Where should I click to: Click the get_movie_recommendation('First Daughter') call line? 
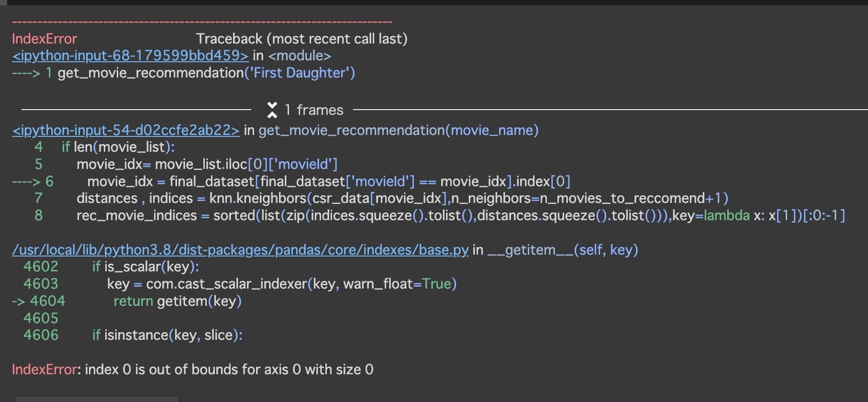pyautogui.click(x=206, y=73)
